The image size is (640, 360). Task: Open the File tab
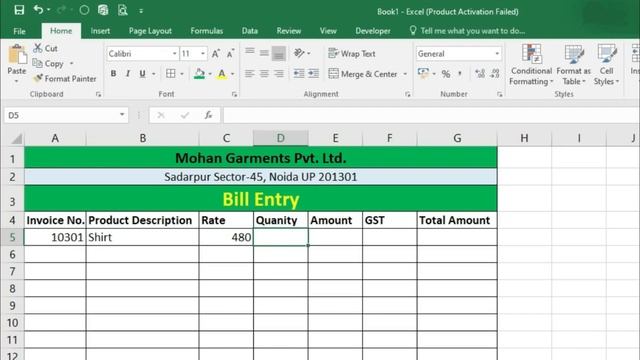point(19,31)
